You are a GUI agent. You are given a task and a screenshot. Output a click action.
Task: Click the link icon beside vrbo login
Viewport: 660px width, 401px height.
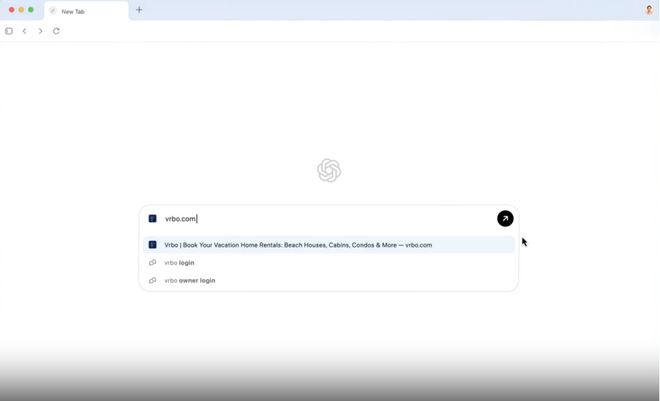tap(152, 263)
